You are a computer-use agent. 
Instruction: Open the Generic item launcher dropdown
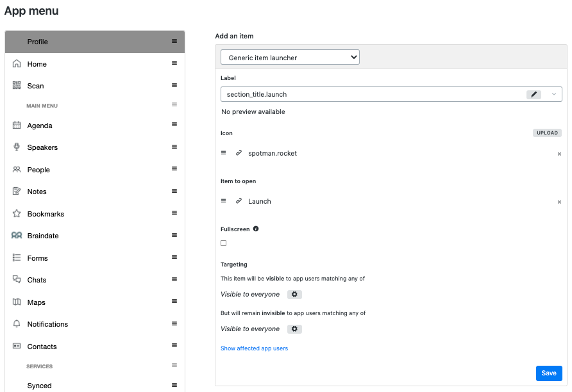(x=290, y=57)
